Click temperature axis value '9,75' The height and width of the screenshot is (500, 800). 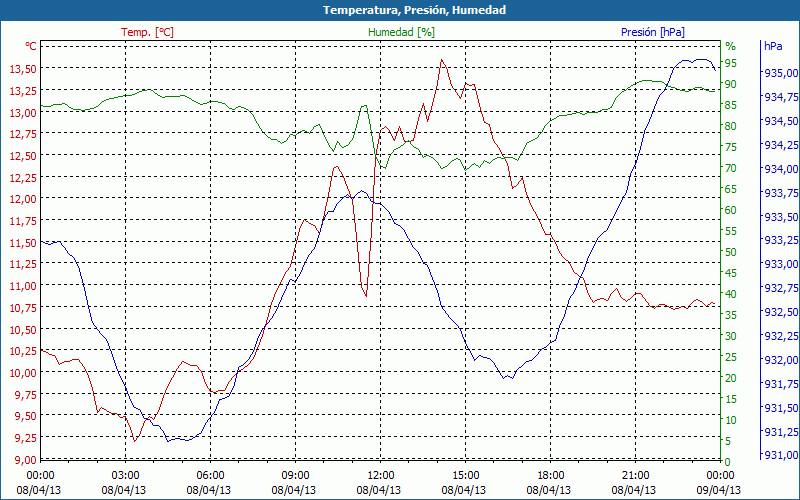click(26, 394)
